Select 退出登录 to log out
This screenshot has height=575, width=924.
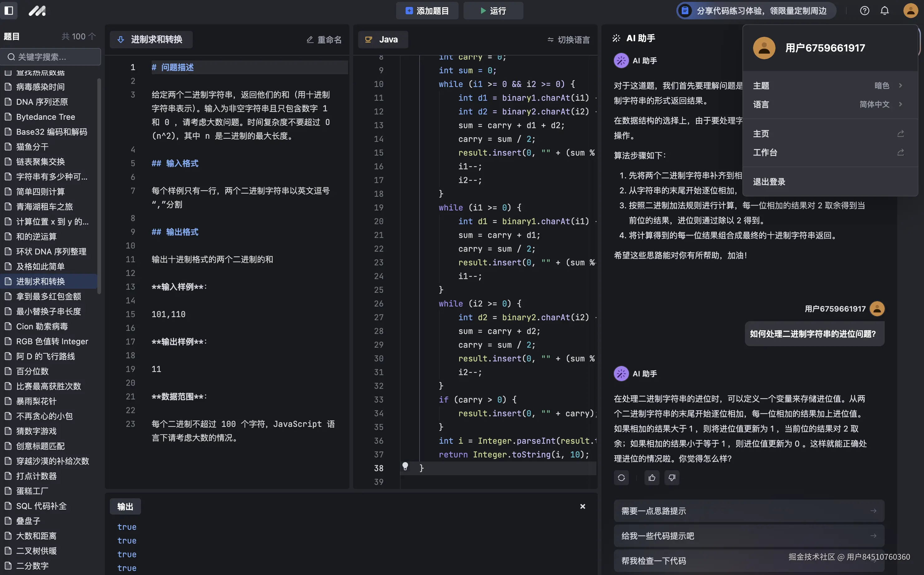click(769, 181)
